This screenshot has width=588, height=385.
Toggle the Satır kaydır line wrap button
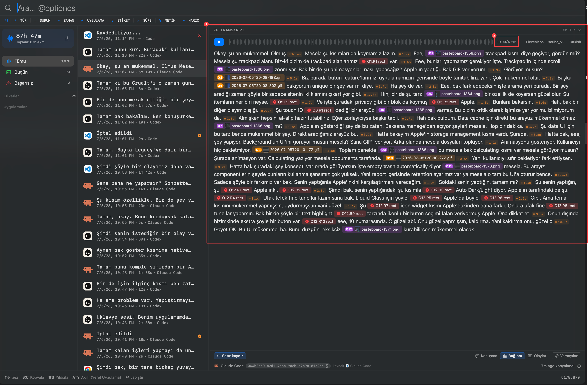pyautogui.click(x=230, y=355)
